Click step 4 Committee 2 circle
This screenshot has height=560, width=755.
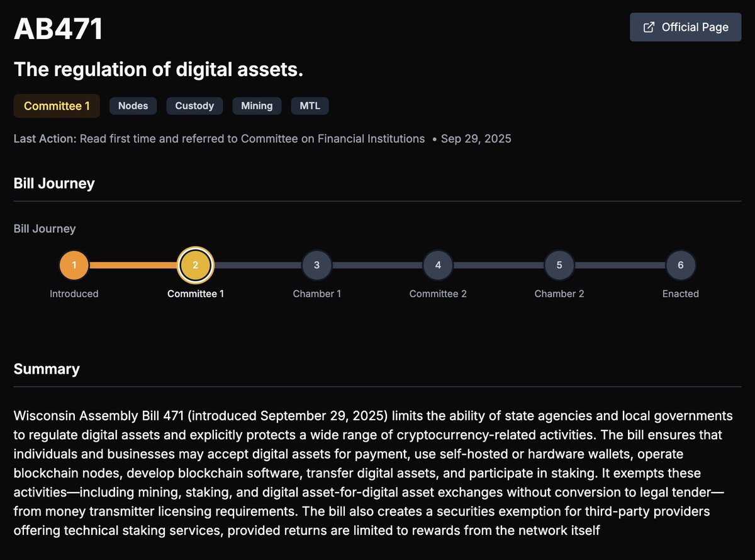(438, 265)
